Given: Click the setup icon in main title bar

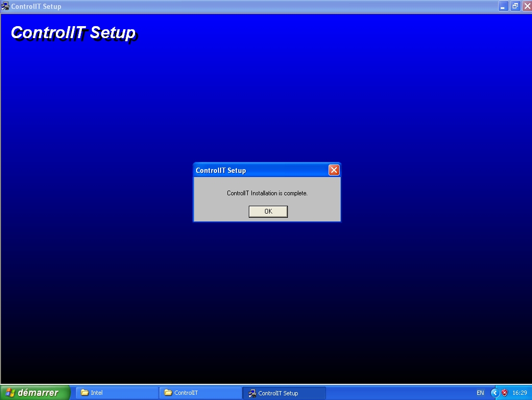Looking at the screenshot, I should click(x=5, y=6).
